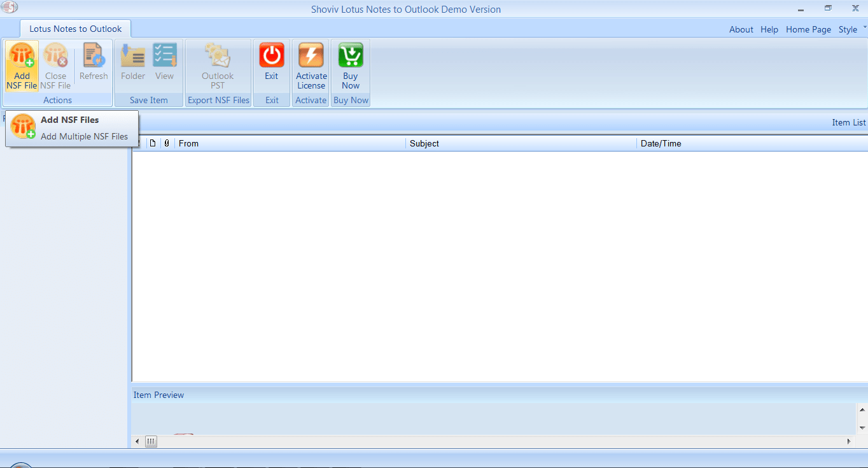
Task: Open the About menu
Action: [x=741, y=29]
